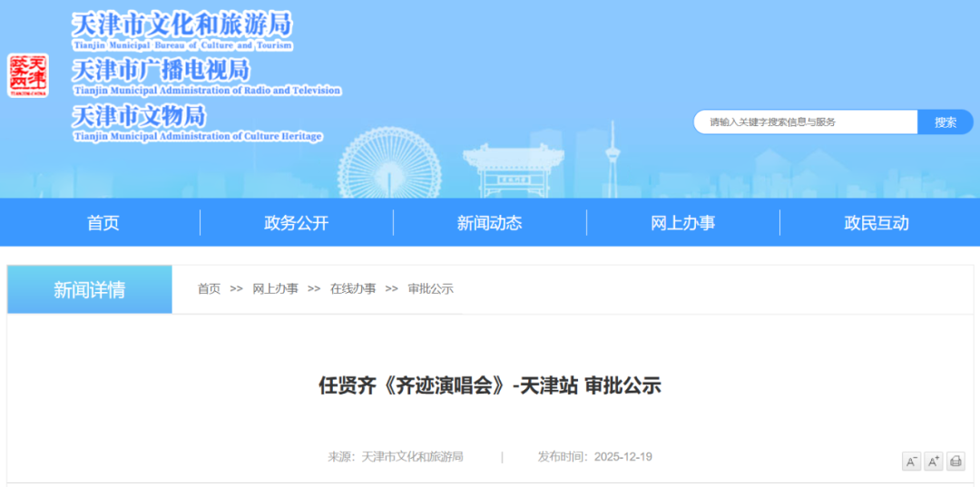The height and width of the screenshot is (487, 980).
Task: Open the 政民互动 navigation menu
Action: [x=876, y=223]
